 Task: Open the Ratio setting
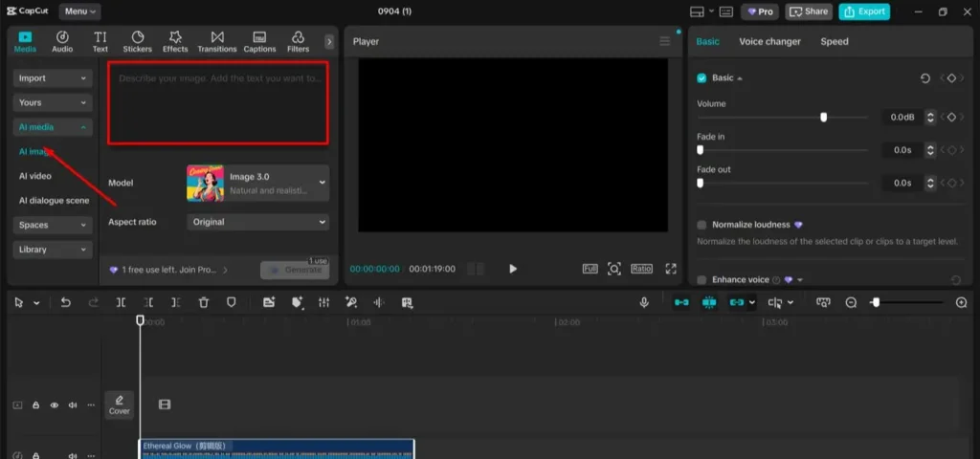(642, 269)
